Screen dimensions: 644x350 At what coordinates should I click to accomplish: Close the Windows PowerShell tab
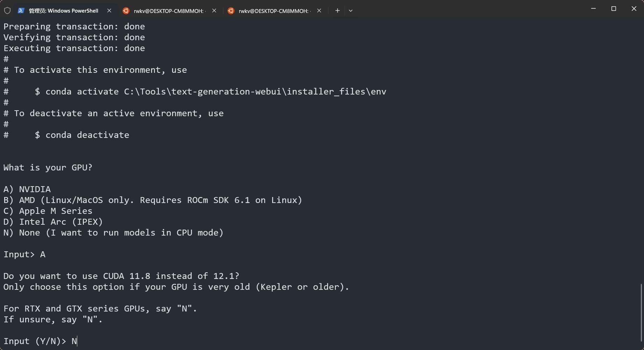pyautogui.click(x=109, y=10)
